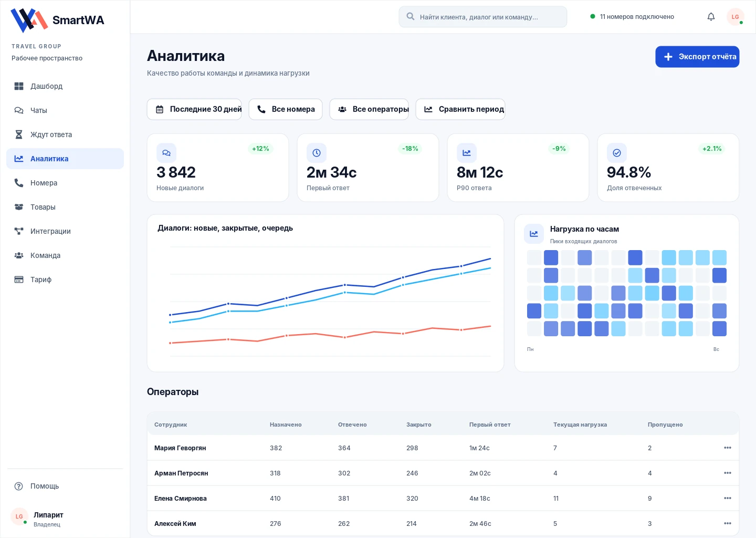Click the -18% badge on Первый ответ

tap(410, 149)
